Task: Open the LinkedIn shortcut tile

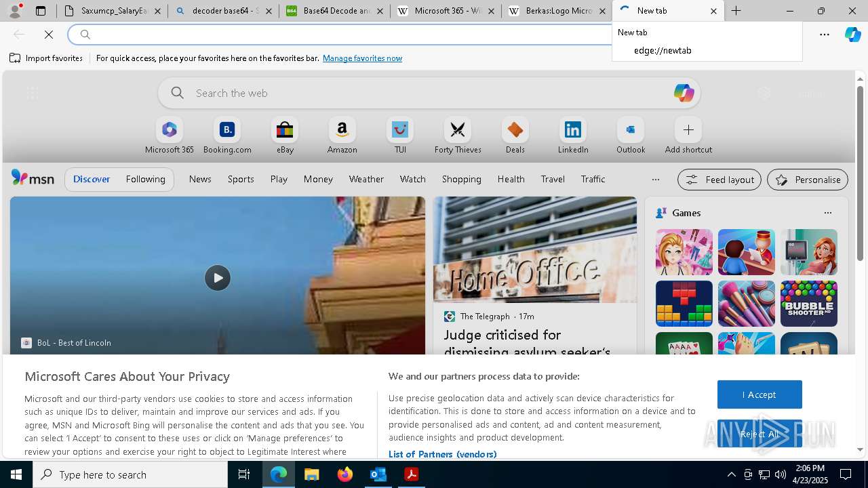Action: click(573, 136)
